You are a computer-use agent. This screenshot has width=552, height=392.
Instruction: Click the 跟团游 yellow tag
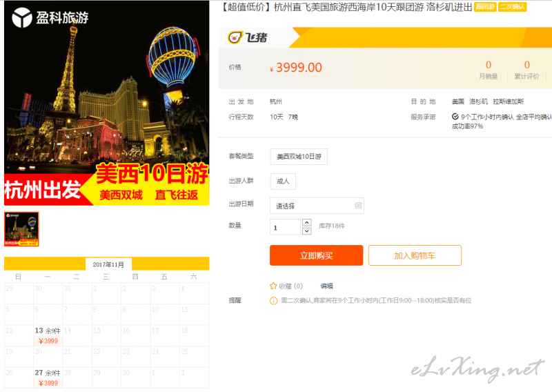(485, 7)
